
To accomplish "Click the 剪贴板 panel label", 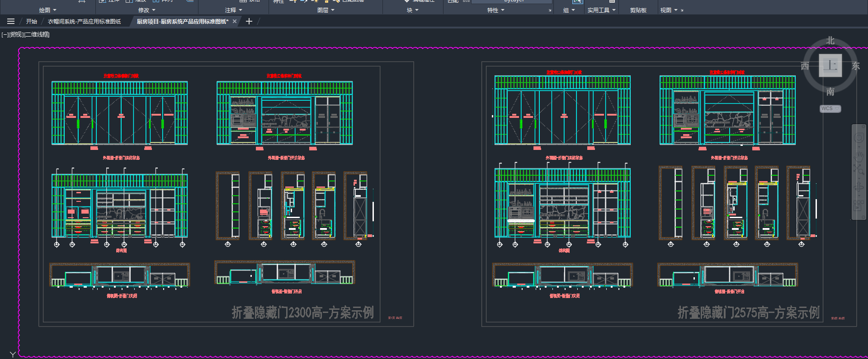I will (638, 10).
